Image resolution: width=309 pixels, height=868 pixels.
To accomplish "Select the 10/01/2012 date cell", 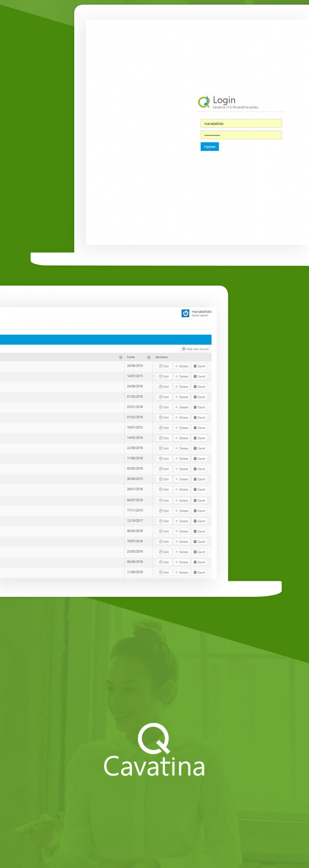I will coord(135,428).
